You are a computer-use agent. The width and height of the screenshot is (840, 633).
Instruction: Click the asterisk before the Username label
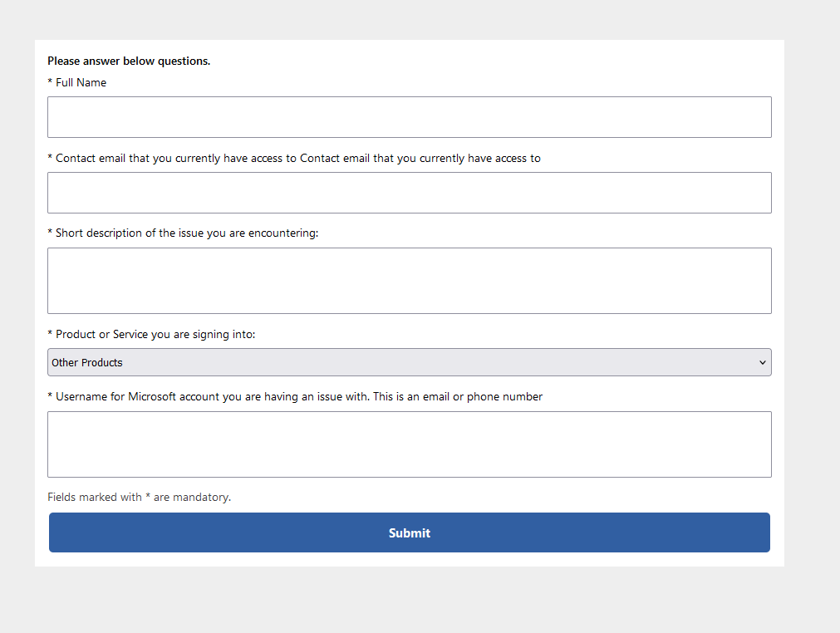(x=50, y=396)
